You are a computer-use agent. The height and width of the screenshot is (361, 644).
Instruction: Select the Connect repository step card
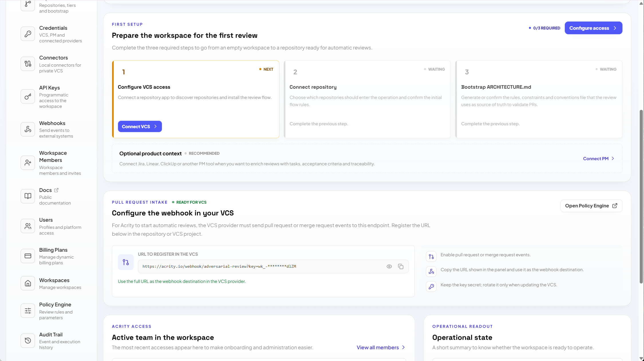pyautogui.click(x=367, y=99)
